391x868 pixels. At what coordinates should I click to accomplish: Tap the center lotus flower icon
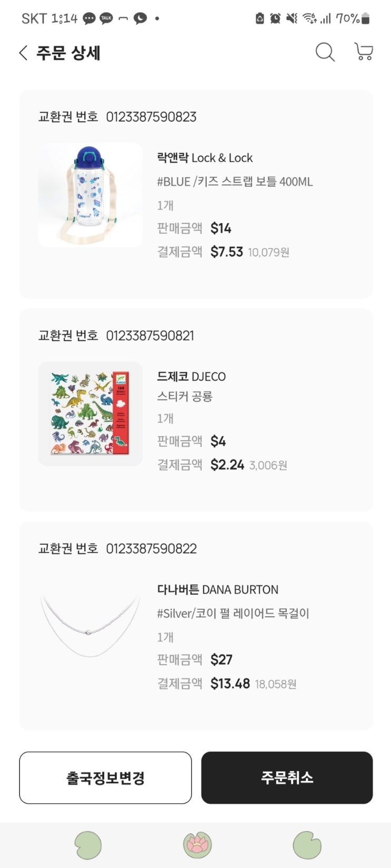[197, 845]
